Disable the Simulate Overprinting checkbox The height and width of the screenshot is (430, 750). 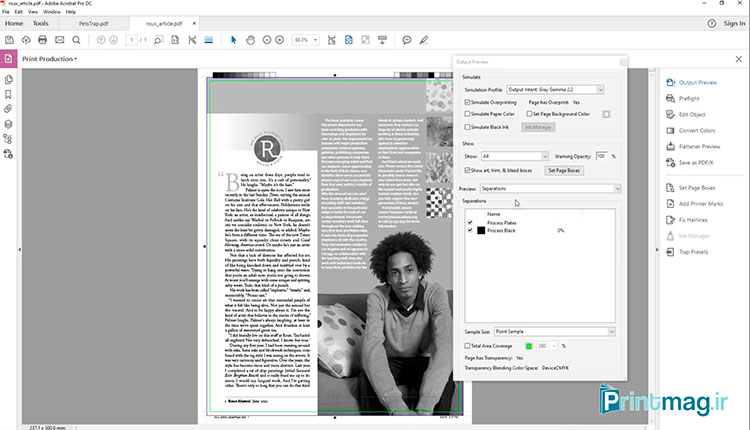click(x=468, y=102)
